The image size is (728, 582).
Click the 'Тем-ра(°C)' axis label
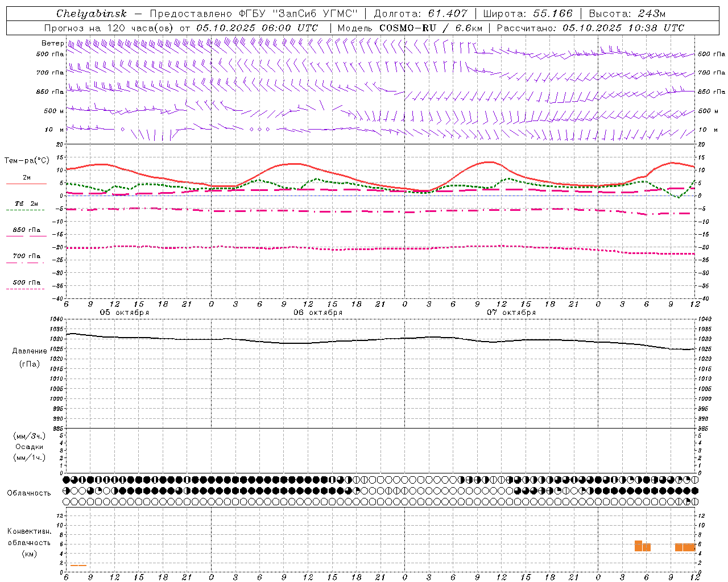coord(27,161)
